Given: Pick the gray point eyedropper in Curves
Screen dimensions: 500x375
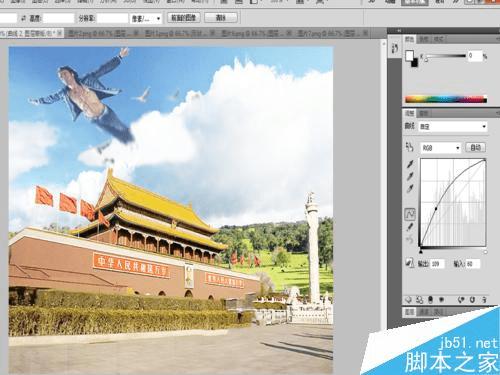Looking at the screenshot, I should (410, 176).
